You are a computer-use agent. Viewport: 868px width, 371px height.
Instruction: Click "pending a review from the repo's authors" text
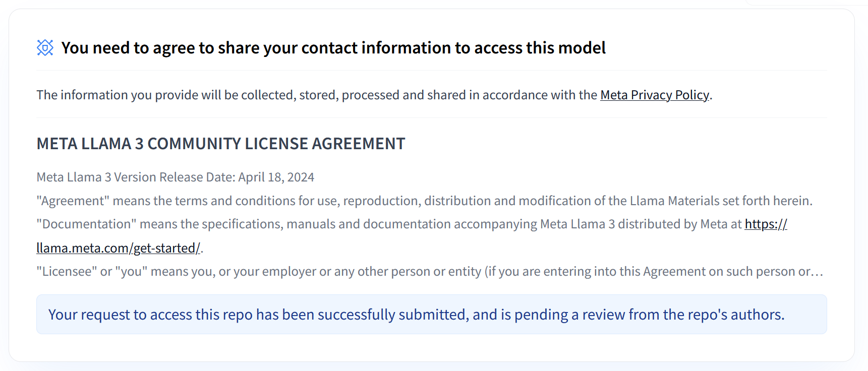point(651,314)
